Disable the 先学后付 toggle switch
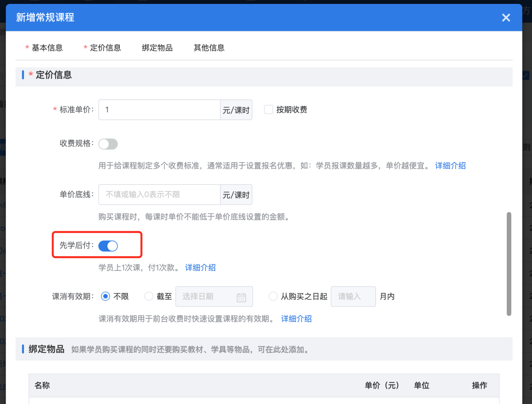 [x=108, y=246]
